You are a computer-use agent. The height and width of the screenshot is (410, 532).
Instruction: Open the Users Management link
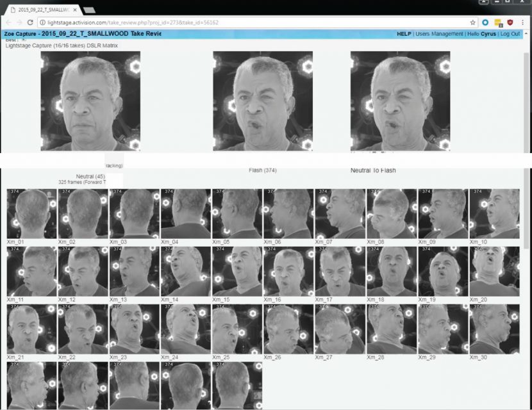(x=439, y=34)
